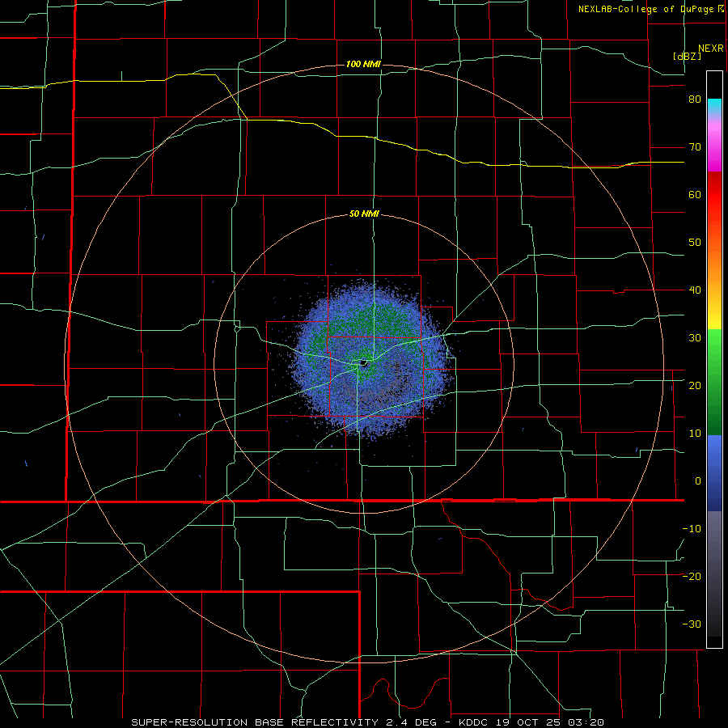Click the '-20' value on dBZ scale
728x728 pixels.
tap(692, 577)
